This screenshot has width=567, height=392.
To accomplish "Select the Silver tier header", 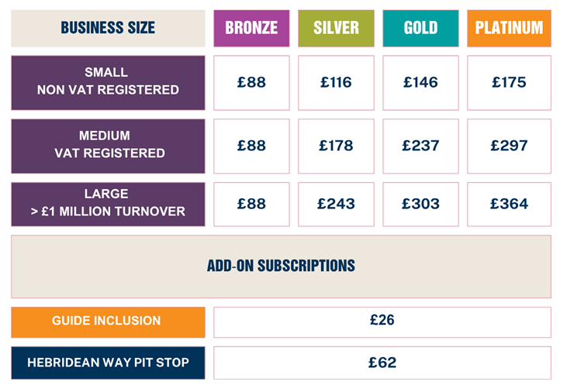I will 336,29.
